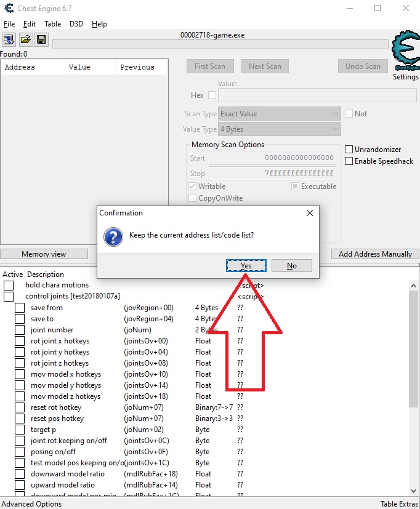
Task: Click the save table floppy icon
Action: pyautogui.click(x=41, y=40)
